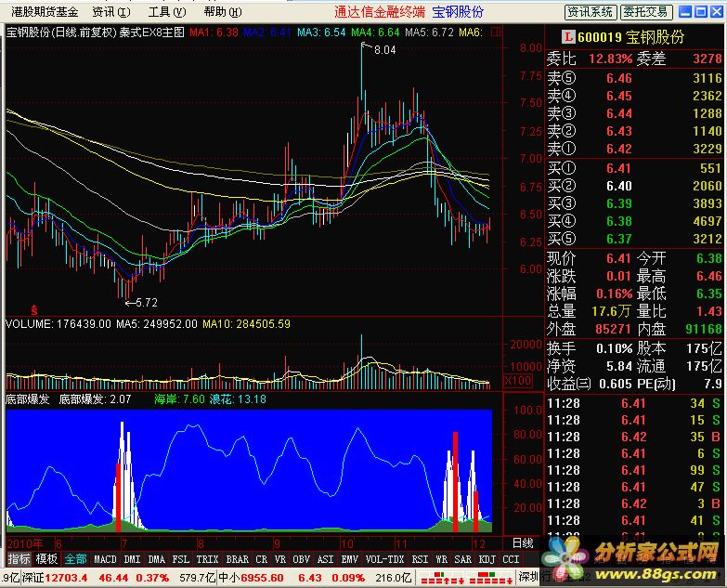Screen dimensions: 727x588
Task: Click the small red box icon after MA6
Action: coord(496,32)
